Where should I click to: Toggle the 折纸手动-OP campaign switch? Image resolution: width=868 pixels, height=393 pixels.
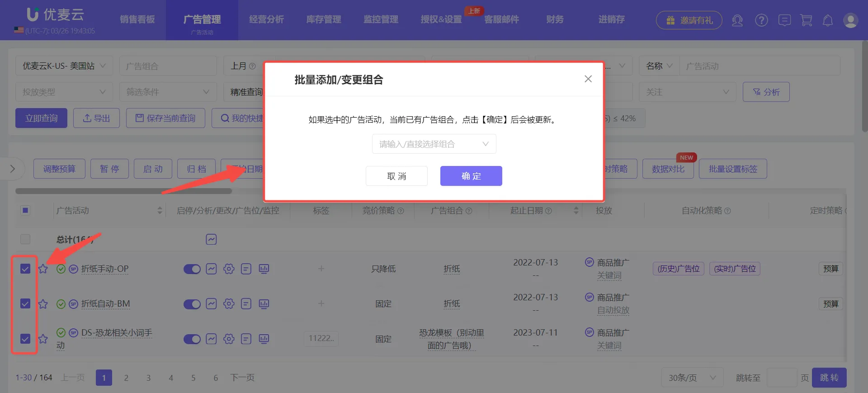coord(192,269)
